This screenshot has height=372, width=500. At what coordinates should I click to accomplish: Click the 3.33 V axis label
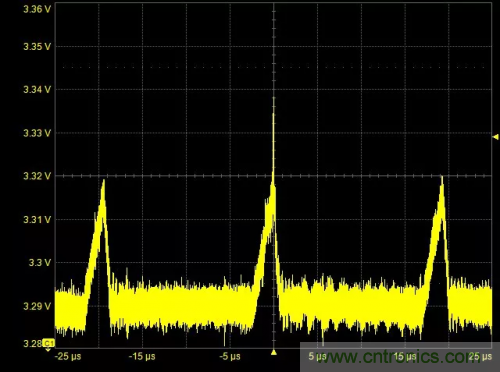click(37, 133)
